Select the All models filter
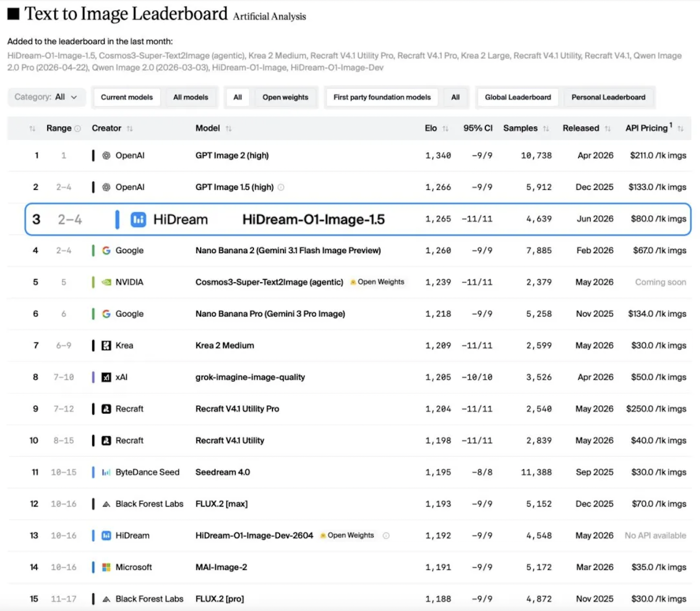 (191, 97)
